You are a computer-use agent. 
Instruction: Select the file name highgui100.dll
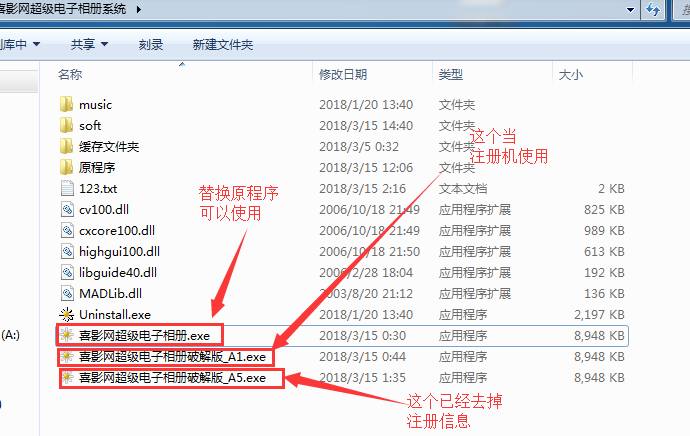coord(119,252)
